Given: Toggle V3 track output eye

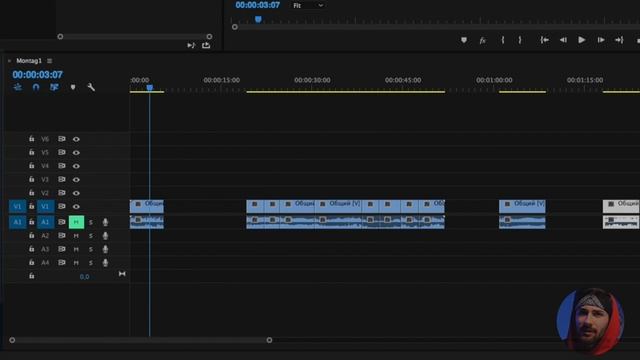Looking at the screenshot, I should click(x=76, y=180).
